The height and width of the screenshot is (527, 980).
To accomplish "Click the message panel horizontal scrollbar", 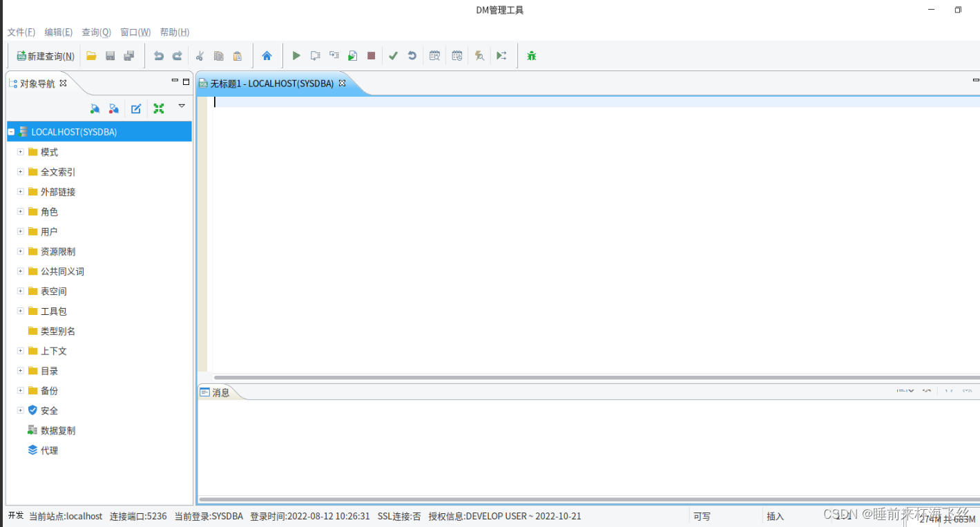I will coord(589,499).
